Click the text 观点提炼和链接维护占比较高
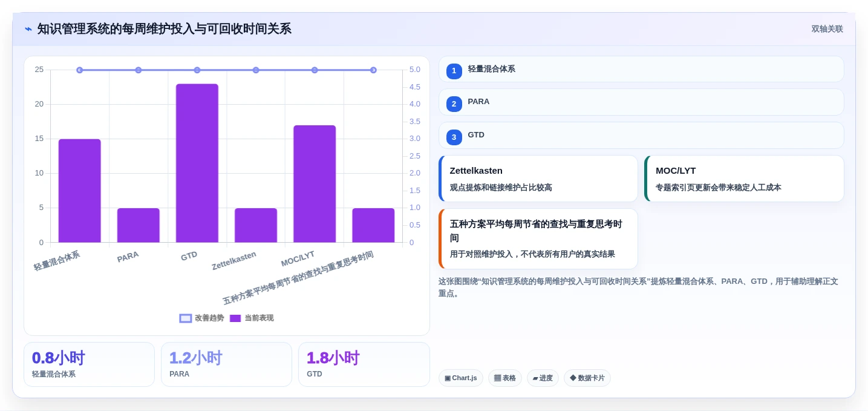Viewport: 868px width, 411px height. 501,188
